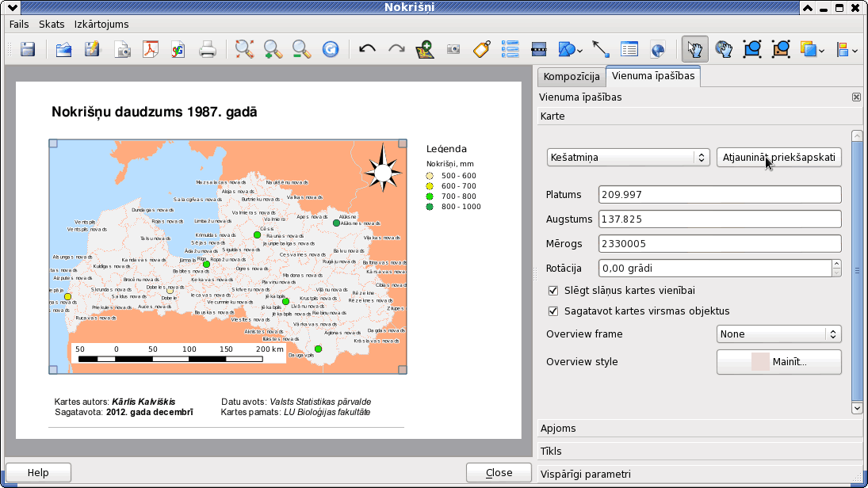Select the Add label tag tool
The image size is (868, 488).
click(482, 49)
